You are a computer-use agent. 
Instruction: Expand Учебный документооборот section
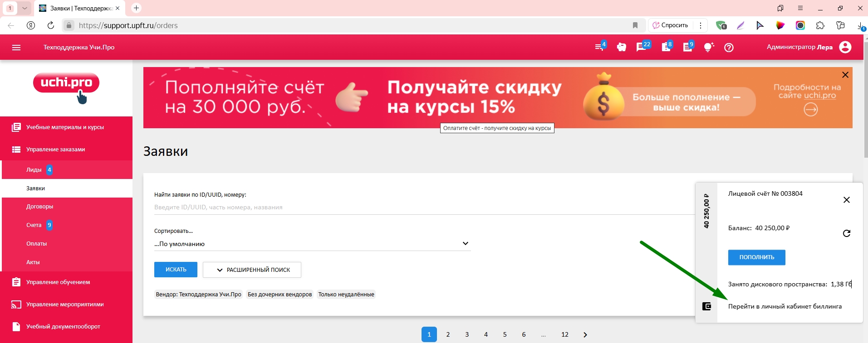pyautogui.click(x=66, y=327)
